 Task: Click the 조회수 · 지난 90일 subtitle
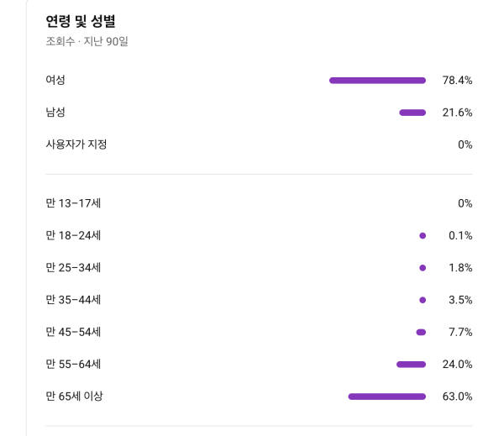[x=87, y=41]
